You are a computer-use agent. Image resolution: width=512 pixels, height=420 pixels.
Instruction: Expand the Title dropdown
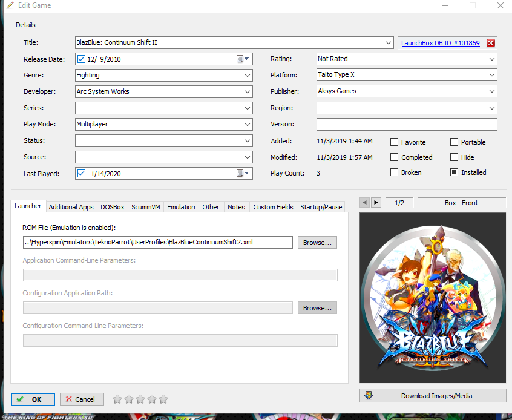pyautogui.click(x=389, y=43)
